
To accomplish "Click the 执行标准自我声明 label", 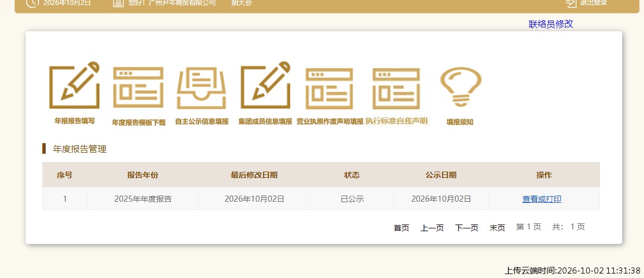I will coord(396,121).
